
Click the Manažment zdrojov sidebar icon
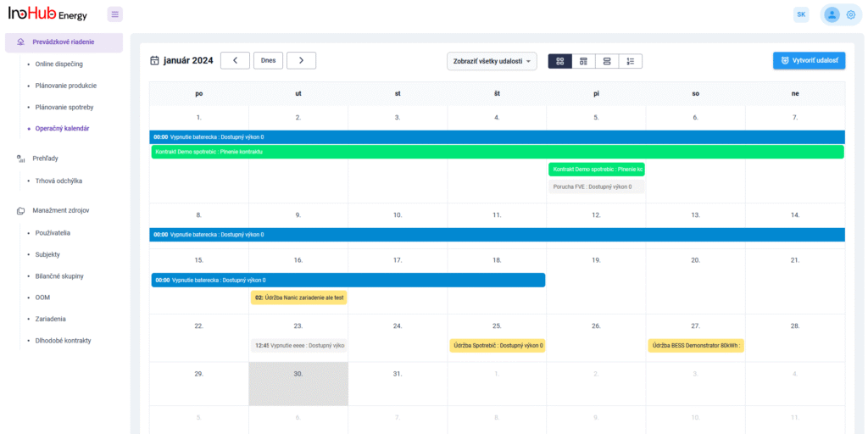[x=20, y=210]
